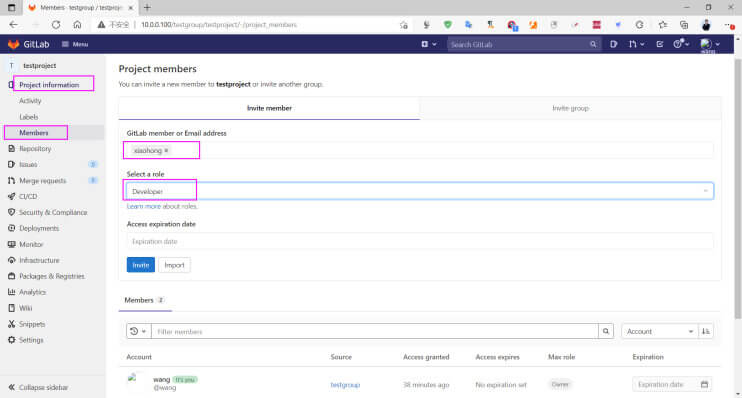Screen dimensions: 742x398
Task: Open the Deployments sidebar icon
Action: click(x=11, y=228)
